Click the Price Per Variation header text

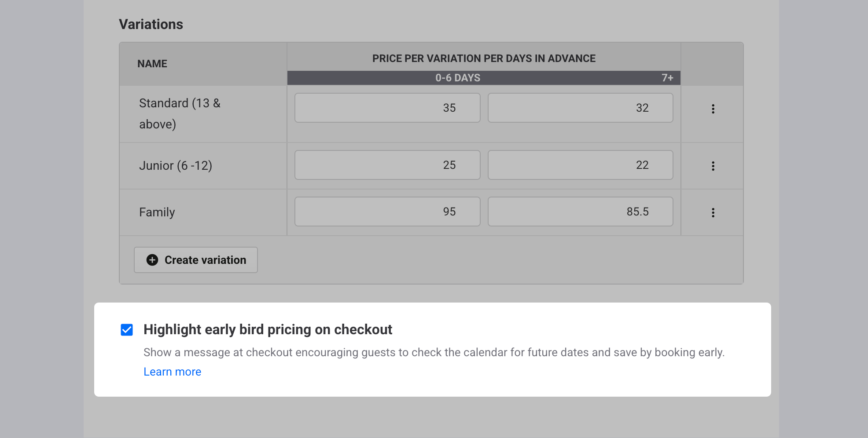[484, 58]
